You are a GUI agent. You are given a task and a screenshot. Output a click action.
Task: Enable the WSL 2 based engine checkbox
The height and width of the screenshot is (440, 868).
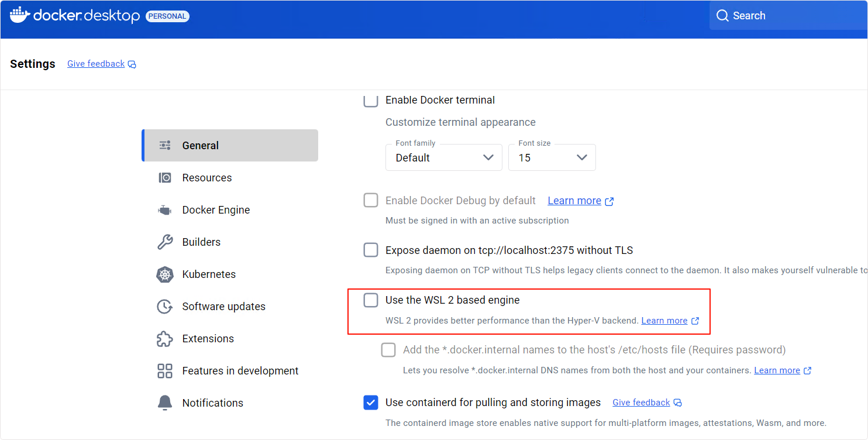(x=371, y=300)
